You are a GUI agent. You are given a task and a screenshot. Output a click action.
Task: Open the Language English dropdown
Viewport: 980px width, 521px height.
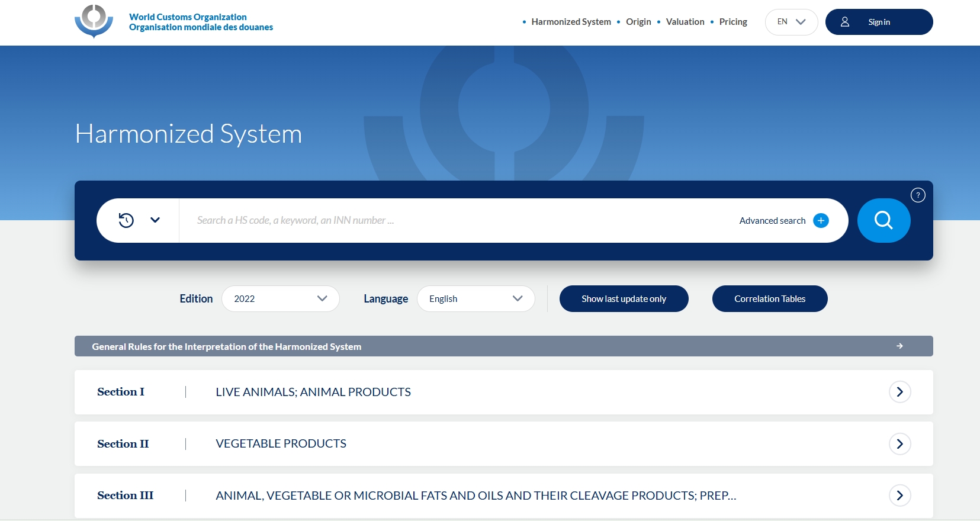(x=475, y=298)
